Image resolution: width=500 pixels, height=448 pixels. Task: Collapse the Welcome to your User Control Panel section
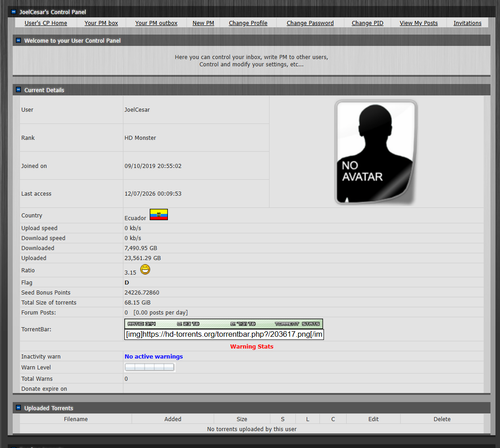pos(18,40)
